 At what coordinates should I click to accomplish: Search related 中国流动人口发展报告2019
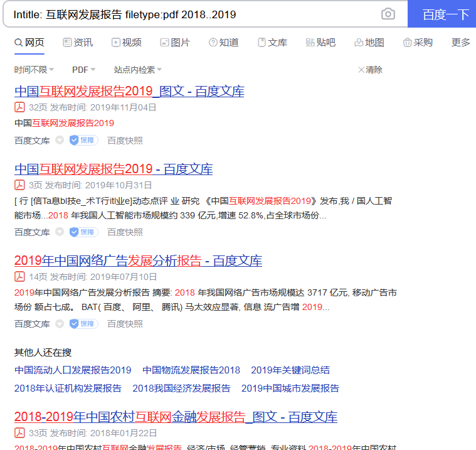coord(73,370)
